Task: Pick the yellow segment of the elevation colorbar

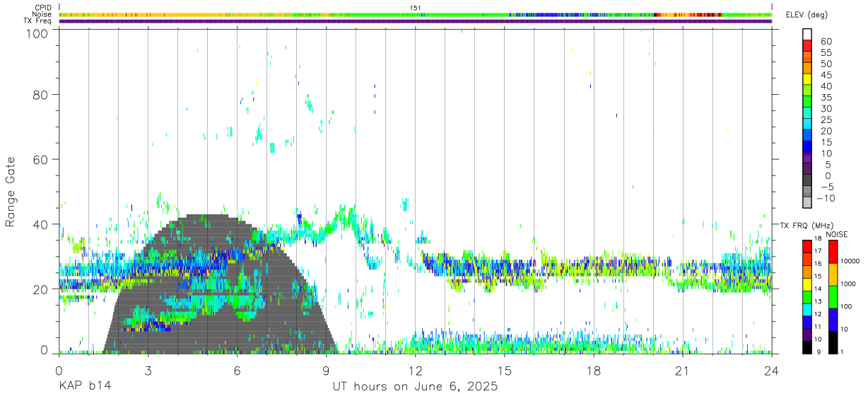Action: 807,80
